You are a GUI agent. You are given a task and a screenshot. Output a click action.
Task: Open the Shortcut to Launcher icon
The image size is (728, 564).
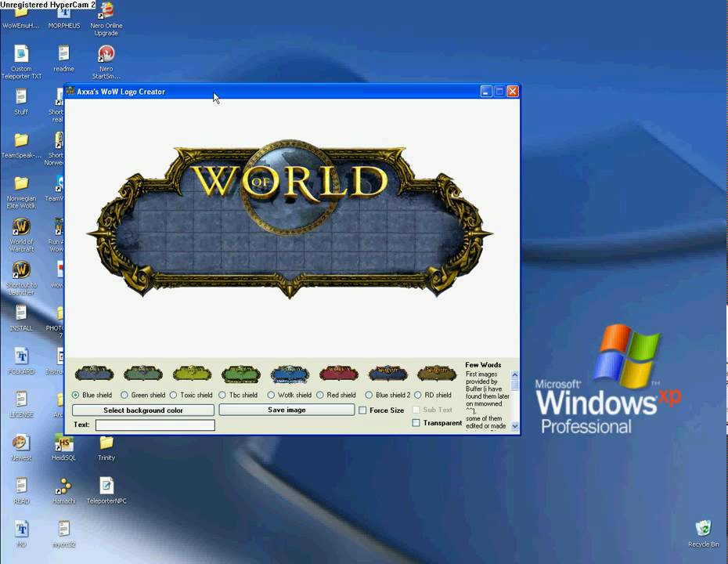point(21,278)
